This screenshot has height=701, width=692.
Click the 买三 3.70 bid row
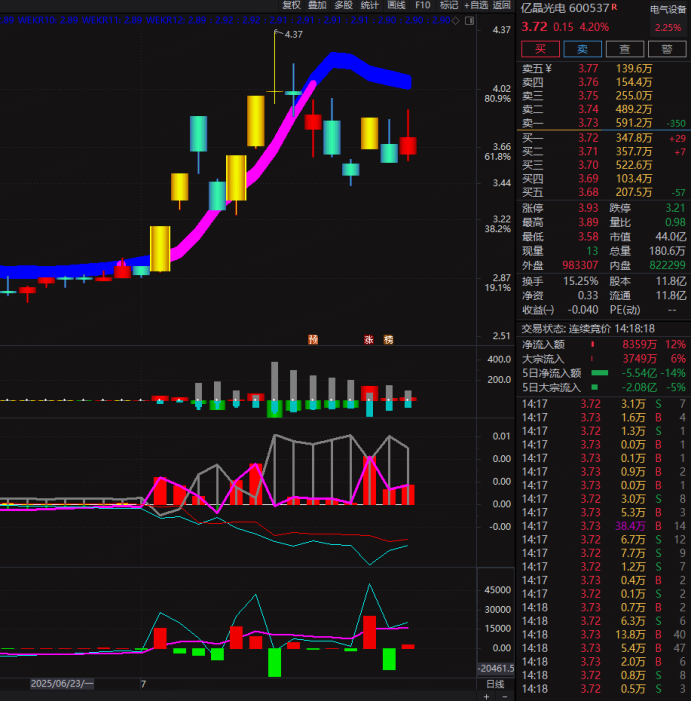tap(603, 165)
